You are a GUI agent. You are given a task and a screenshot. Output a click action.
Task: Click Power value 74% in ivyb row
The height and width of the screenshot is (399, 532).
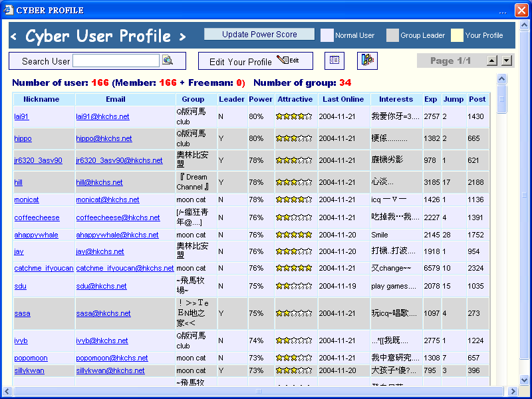[256, 340]
